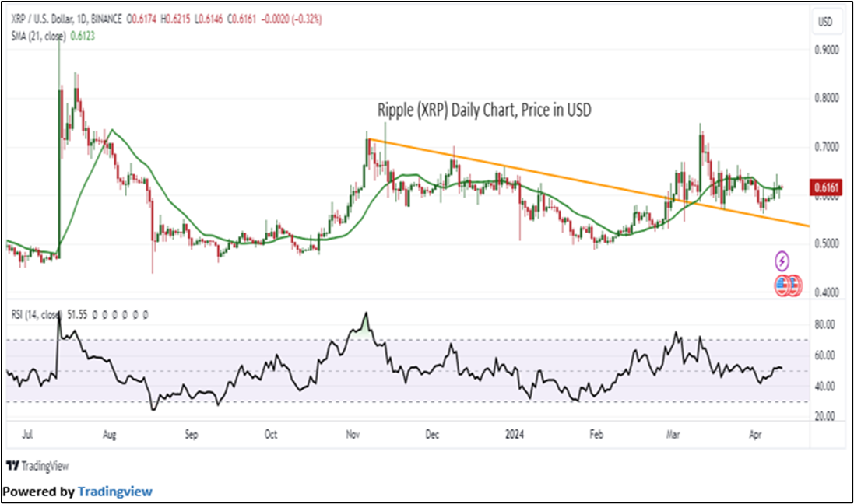Click the 0.5000 price axis label
Viewport: 854px width, 504px height.
tap(826, 244)
